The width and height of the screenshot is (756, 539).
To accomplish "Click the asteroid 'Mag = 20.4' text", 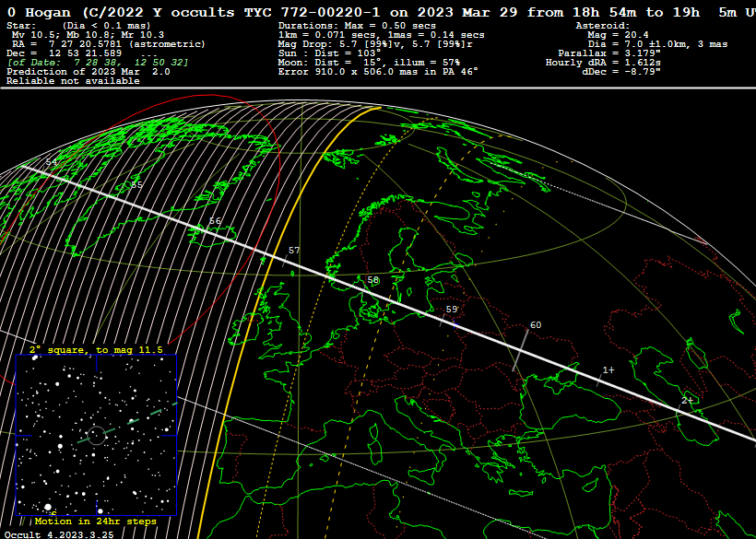I will pyautogui.click(x=618, y=35).
